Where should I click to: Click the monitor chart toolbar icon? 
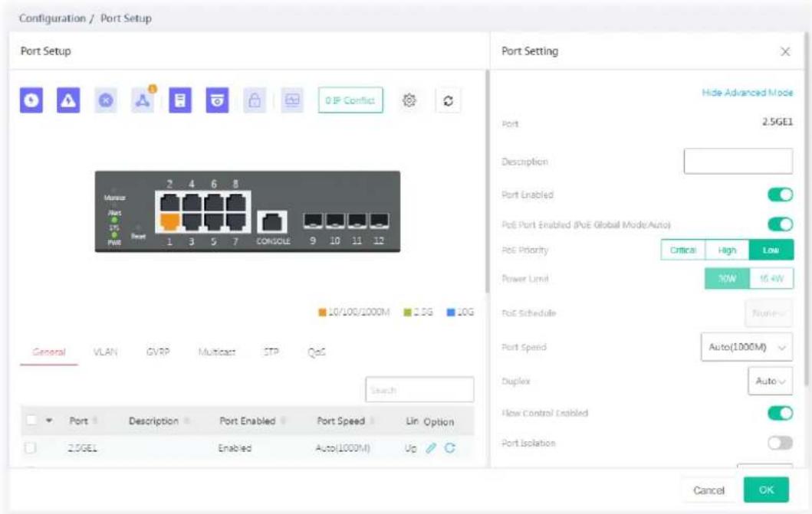[292, 100]
